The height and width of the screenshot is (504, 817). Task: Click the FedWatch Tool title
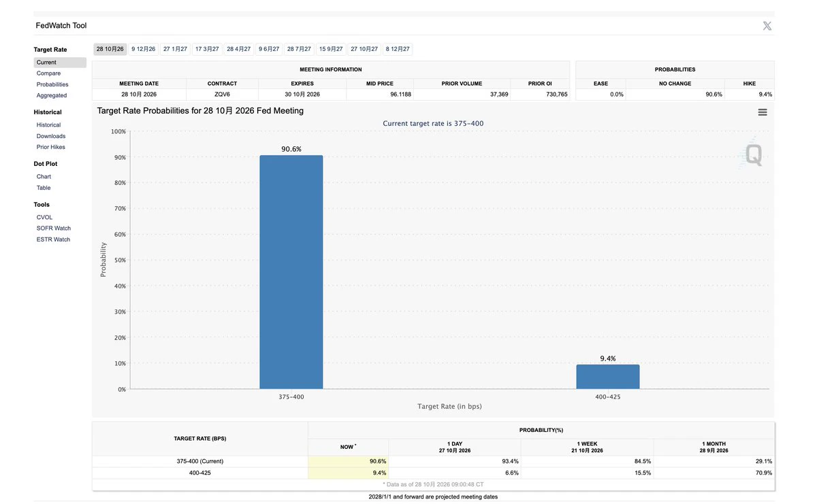(61, 26)
